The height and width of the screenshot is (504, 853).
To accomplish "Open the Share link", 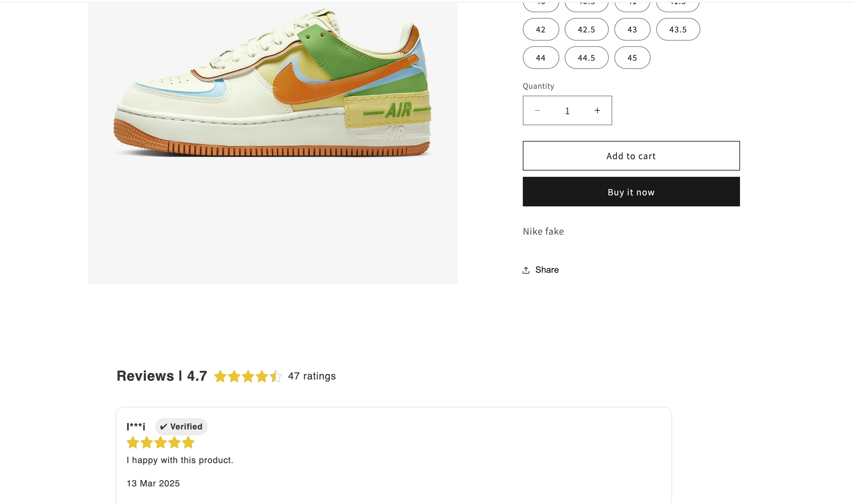I will click(547, 270).
